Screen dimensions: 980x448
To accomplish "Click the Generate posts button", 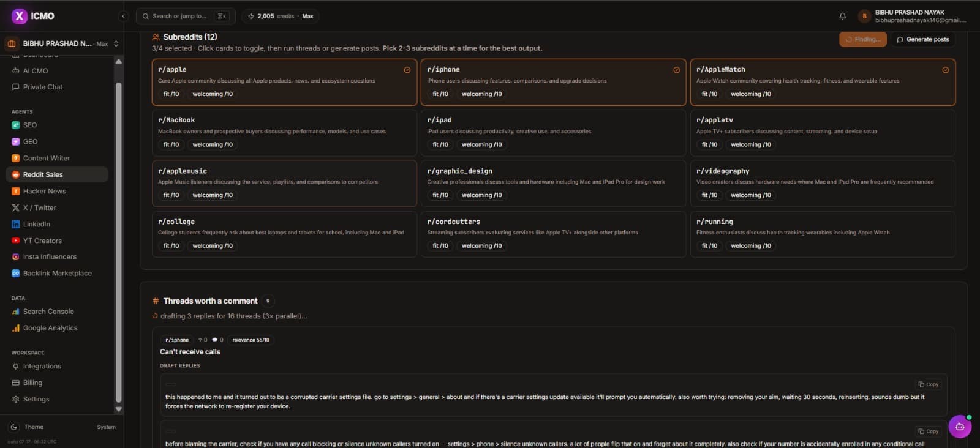I will click(x=922, y=39).
